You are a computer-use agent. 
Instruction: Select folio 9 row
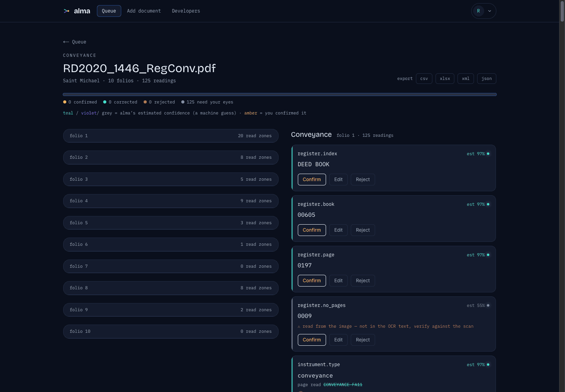click(171, 310)
